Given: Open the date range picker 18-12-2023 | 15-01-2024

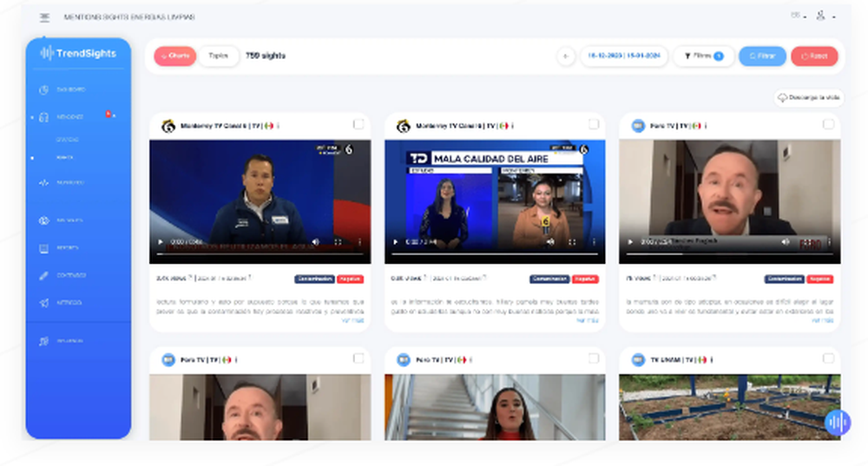Looking at the screenshot, I should 624,56.
